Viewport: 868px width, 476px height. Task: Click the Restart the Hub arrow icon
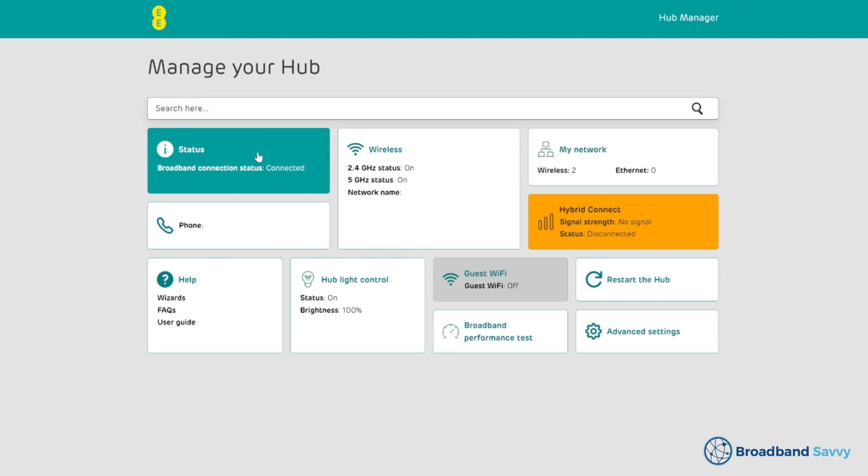[593, 280]
